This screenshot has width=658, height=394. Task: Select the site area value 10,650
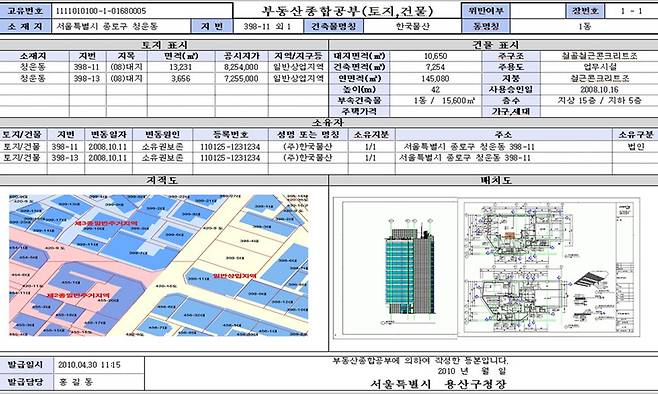click(x=436, y=56)
